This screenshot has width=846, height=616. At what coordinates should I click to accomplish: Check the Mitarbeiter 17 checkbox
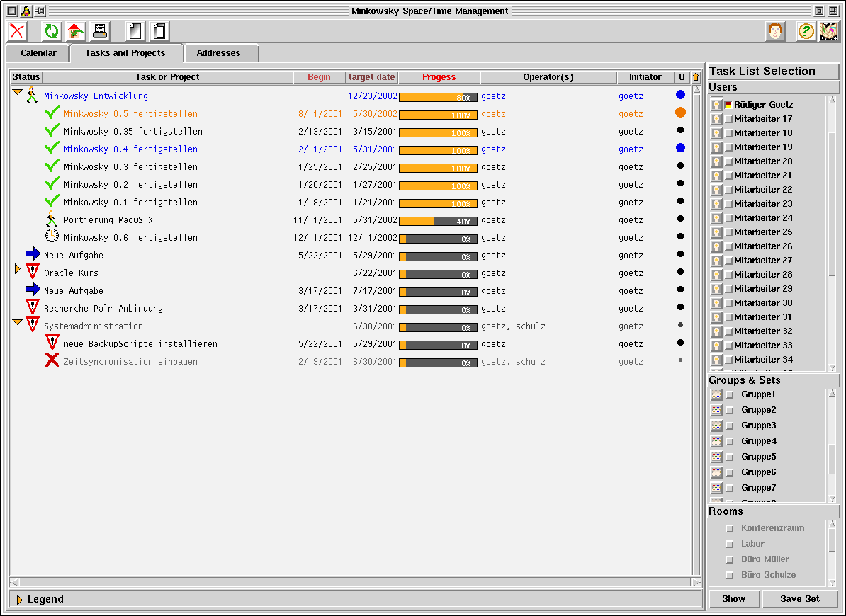(x=728, y=118)
